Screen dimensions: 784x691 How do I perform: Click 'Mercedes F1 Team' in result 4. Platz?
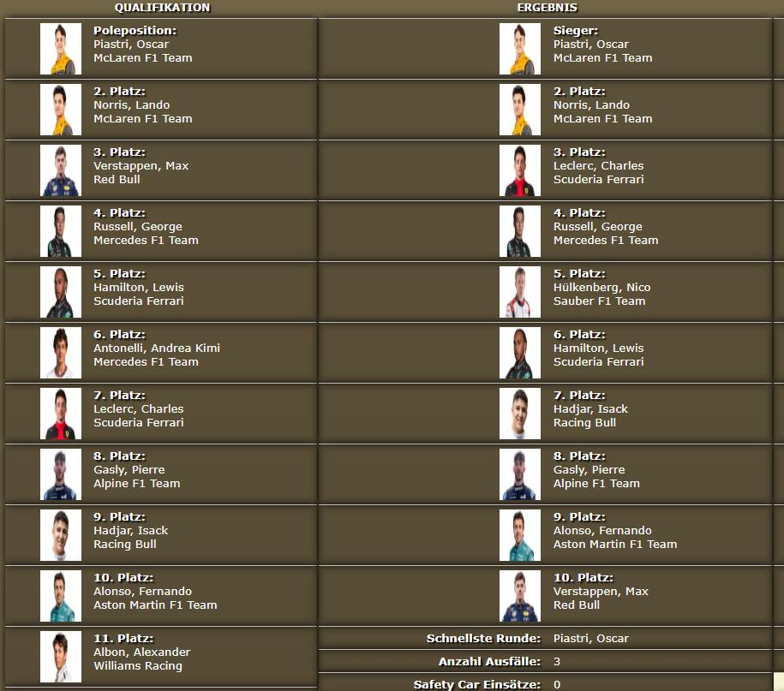click(x=606, y=241)
